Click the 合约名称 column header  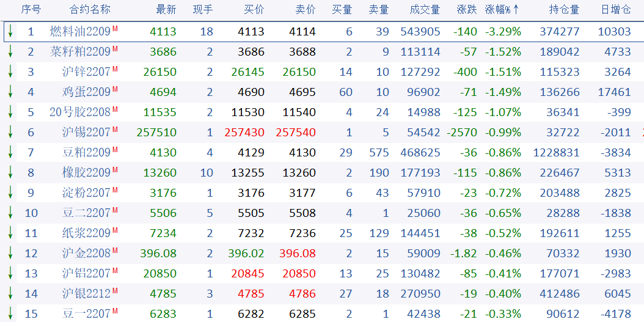coord(90,9)
